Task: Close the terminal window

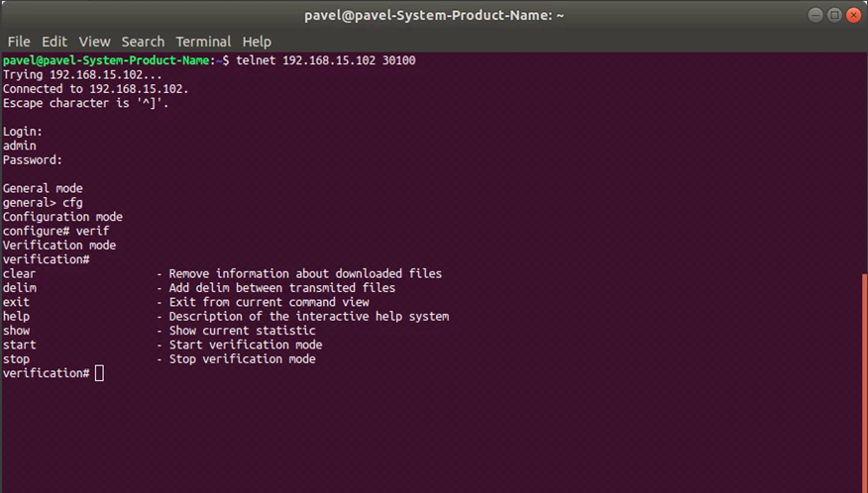Action: point(853,15)
